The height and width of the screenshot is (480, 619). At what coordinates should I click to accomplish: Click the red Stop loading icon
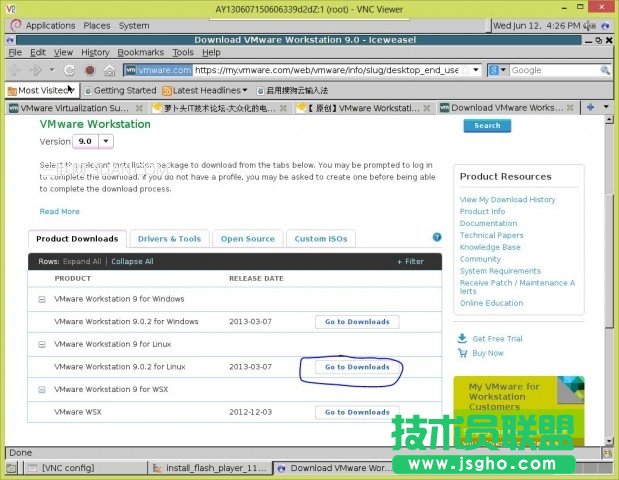pos(90,70)
